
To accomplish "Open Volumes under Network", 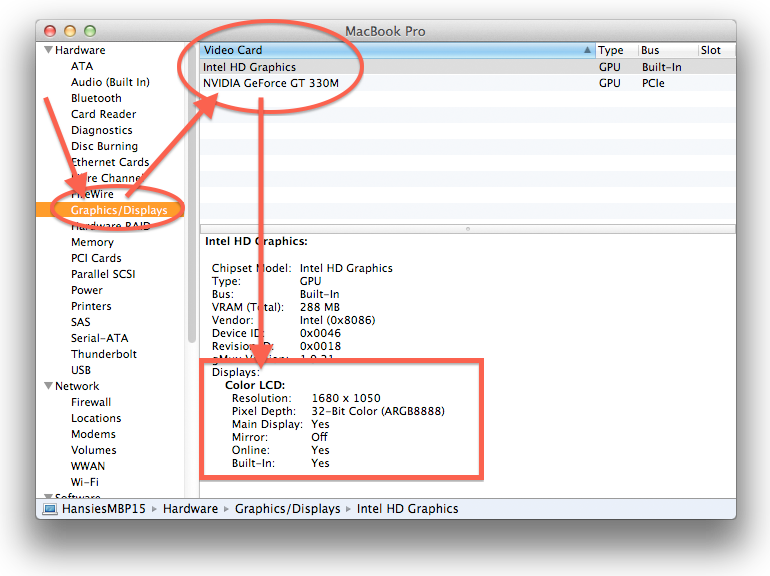I will point(94,450).
